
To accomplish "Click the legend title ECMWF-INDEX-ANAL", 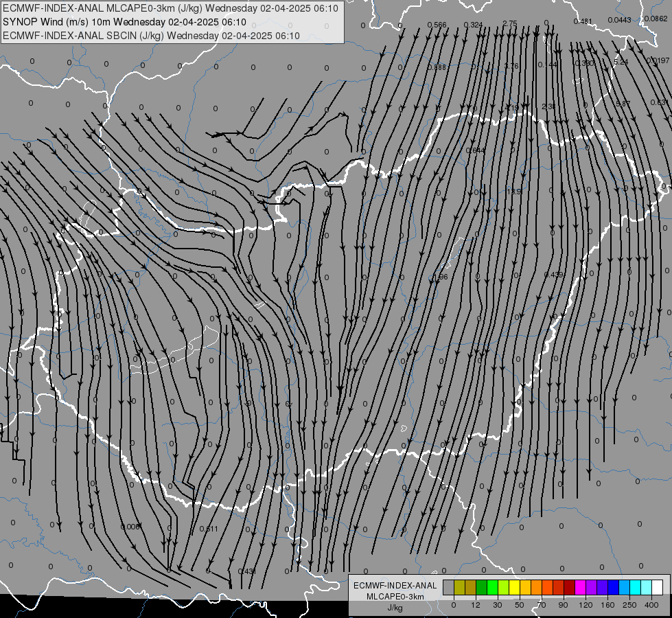I will point(395,586).
